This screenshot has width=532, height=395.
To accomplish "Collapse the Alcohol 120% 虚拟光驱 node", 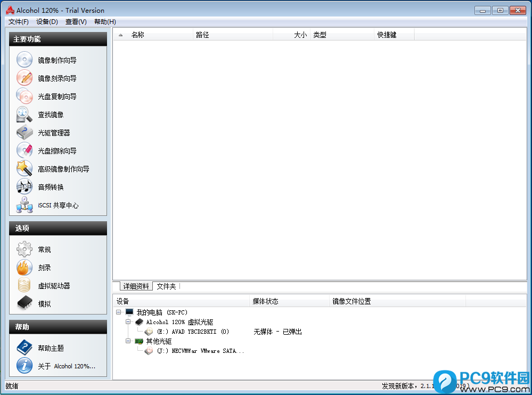I will [x=128, y=321].
